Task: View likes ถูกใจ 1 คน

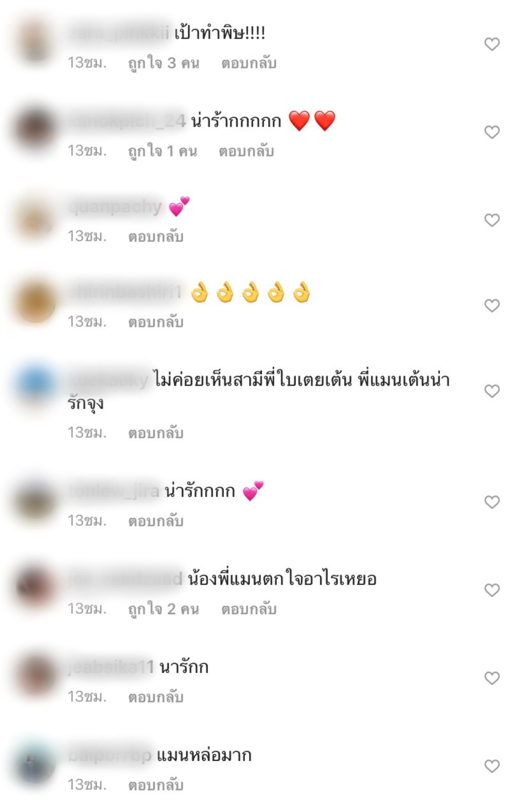Action: pos(163,151)
